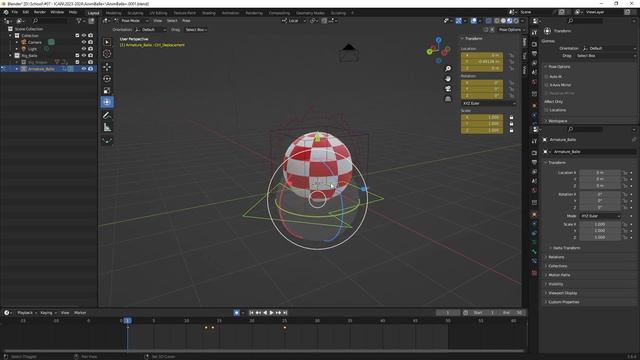Select the Measure tool
640x360 pixels.
(x=107, y=127)
